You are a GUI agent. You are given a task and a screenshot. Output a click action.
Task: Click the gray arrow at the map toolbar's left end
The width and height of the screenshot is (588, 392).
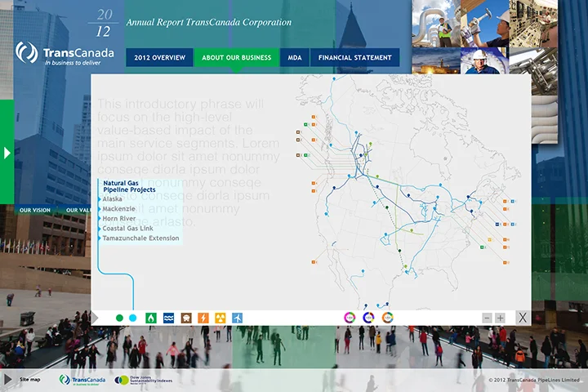pos(95,318)
